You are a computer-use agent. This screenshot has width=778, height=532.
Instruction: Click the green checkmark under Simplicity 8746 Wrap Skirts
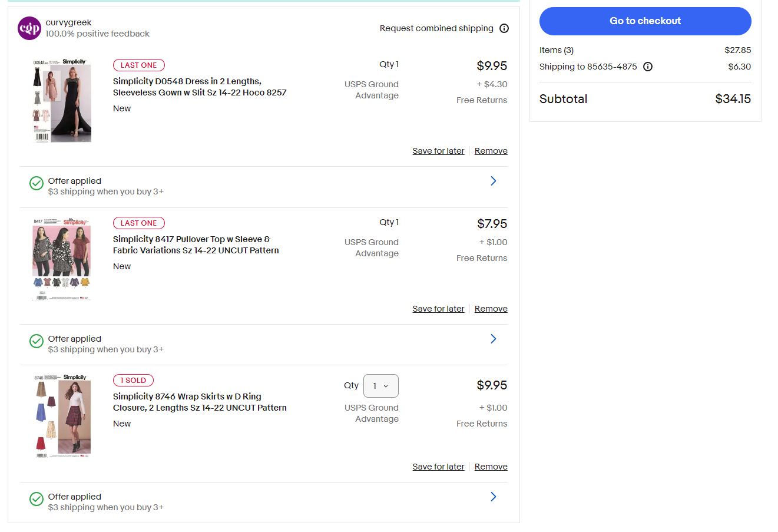pyautogui.click(x=37, y=500)
